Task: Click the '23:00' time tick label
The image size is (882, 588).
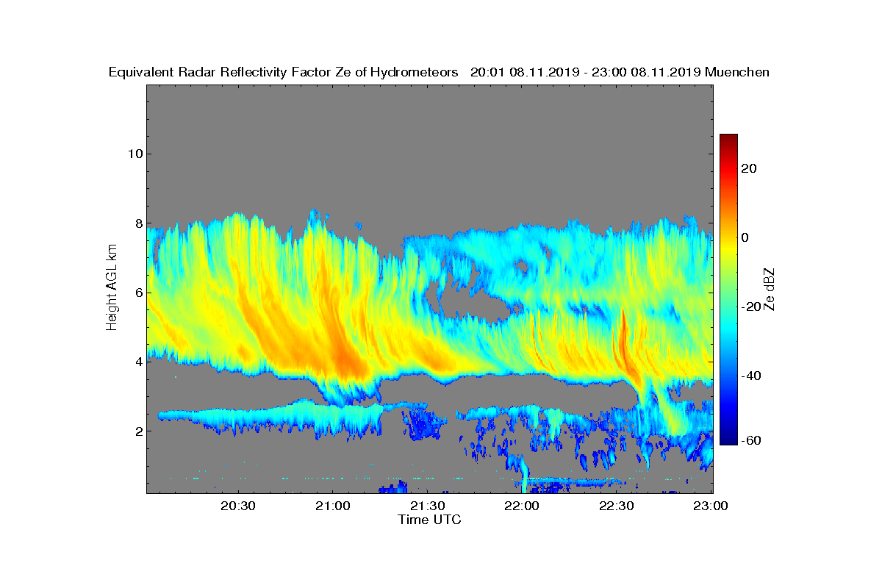Action: pyautogui.click(x=711, y=506)
